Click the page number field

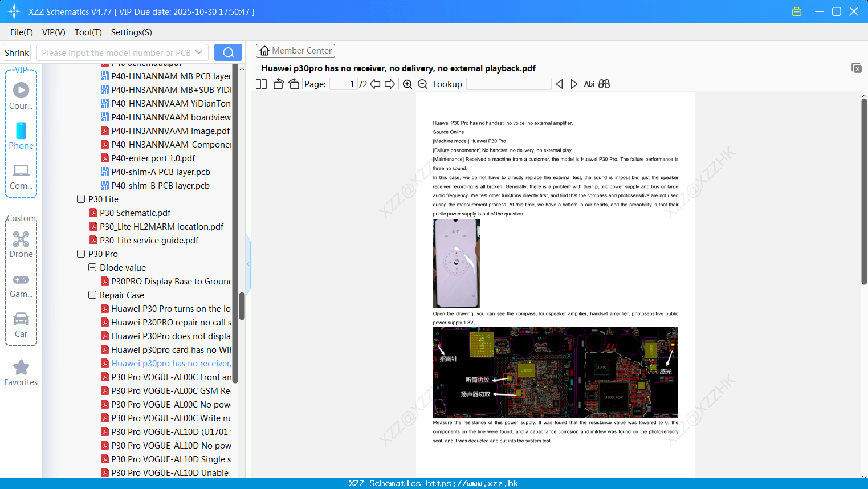pos(343,84)
